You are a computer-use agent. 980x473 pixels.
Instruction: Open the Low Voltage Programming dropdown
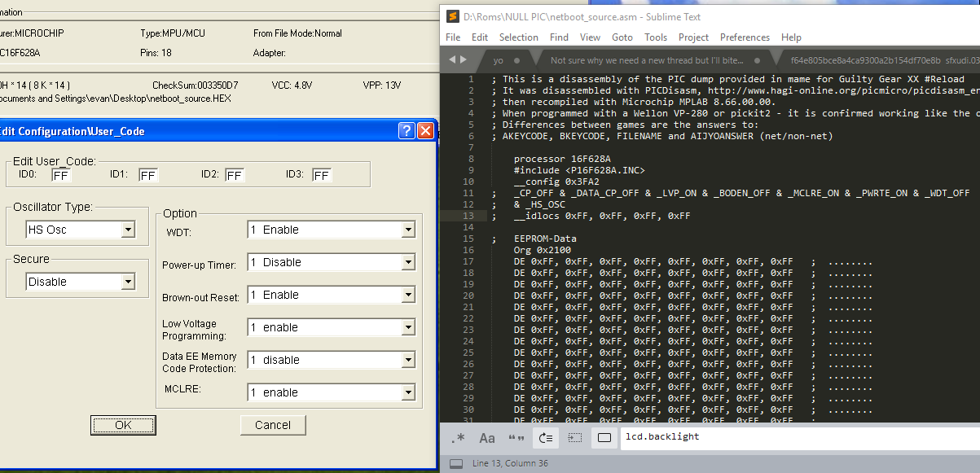408,328
